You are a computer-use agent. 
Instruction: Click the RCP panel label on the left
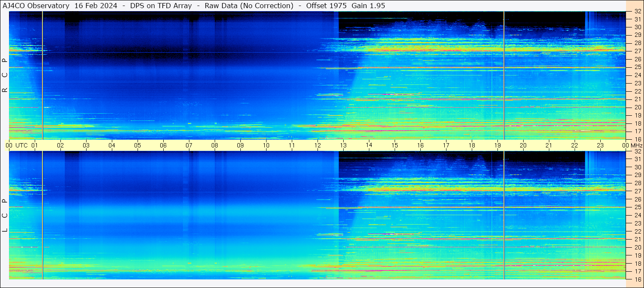click(x=5, y=75)
